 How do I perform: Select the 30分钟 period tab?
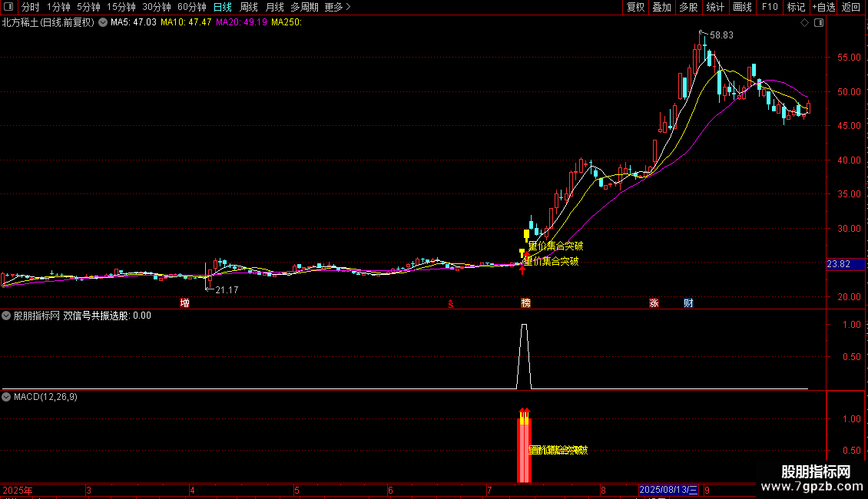click(157, 7)
